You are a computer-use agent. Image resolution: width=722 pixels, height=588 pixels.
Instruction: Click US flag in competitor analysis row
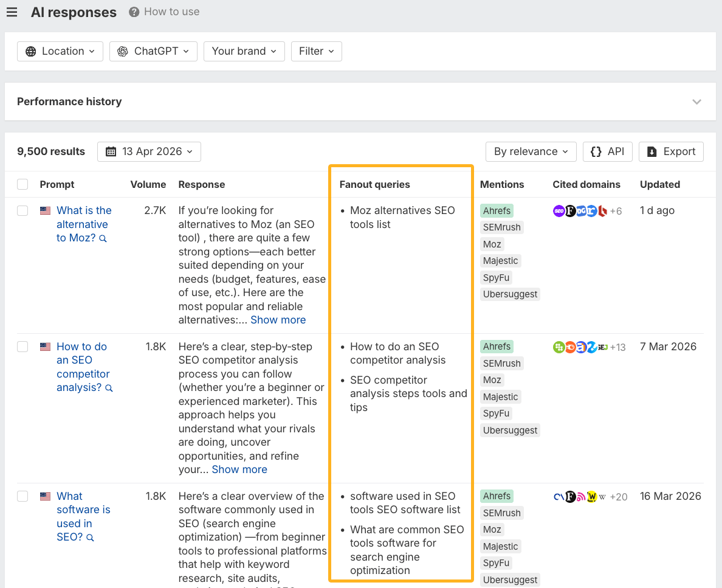[x=45, y=347]
